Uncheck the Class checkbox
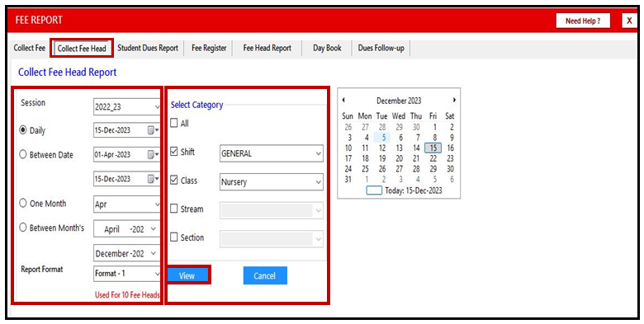Viewport: 644px width, 324px height. (174, 181)
